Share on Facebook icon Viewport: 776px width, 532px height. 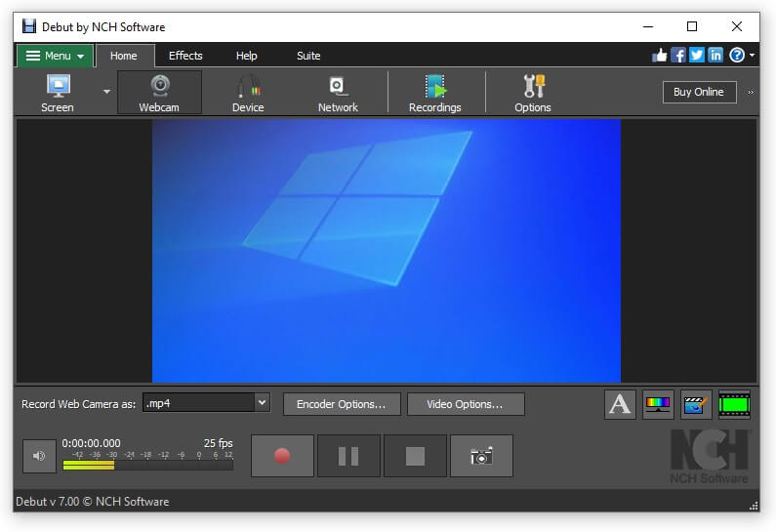tap(678, 55)
